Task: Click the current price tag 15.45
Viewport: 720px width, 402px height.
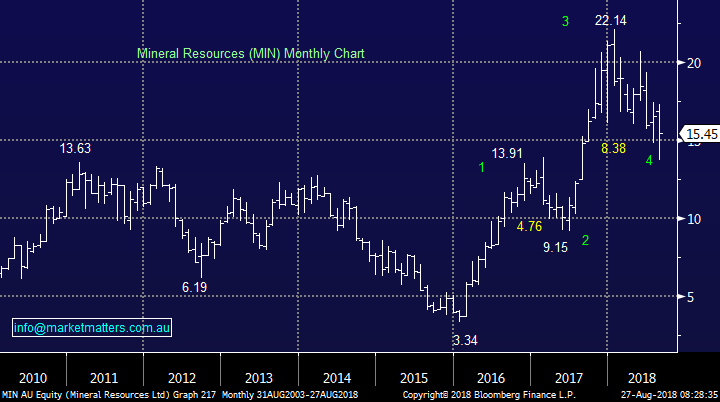Action: tap(701, 134)
